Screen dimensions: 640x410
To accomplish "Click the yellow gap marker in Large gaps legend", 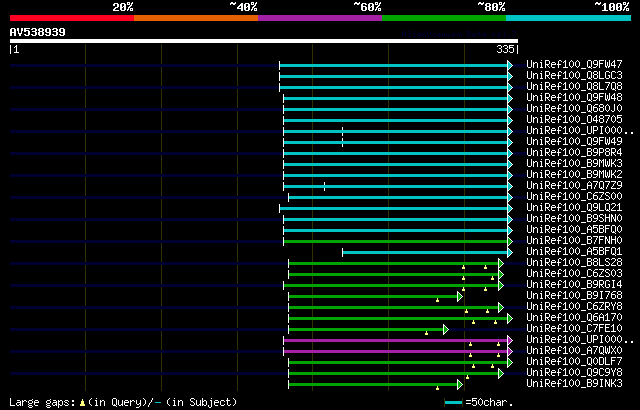I will click(x=82, y=403).
